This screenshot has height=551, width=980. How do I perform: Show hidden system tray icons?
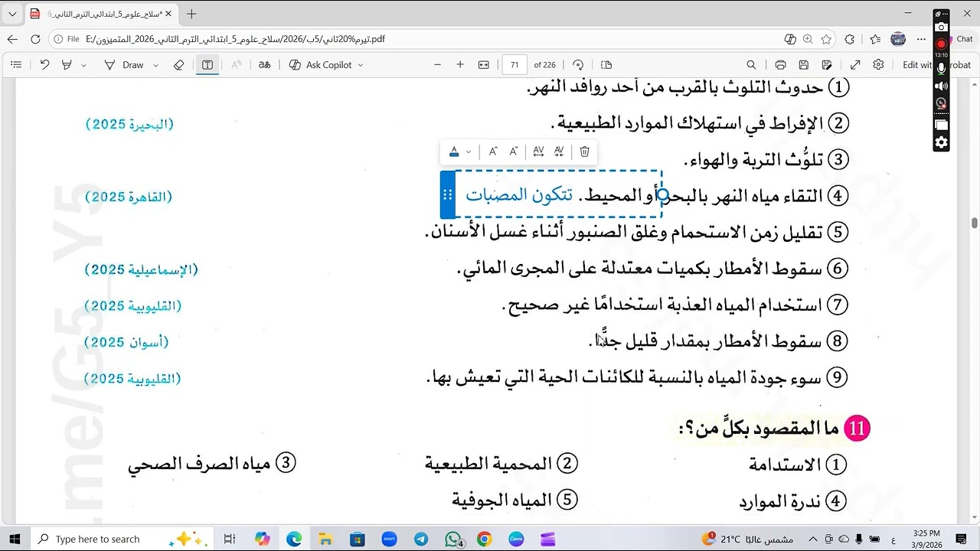[x=813, y=539]
